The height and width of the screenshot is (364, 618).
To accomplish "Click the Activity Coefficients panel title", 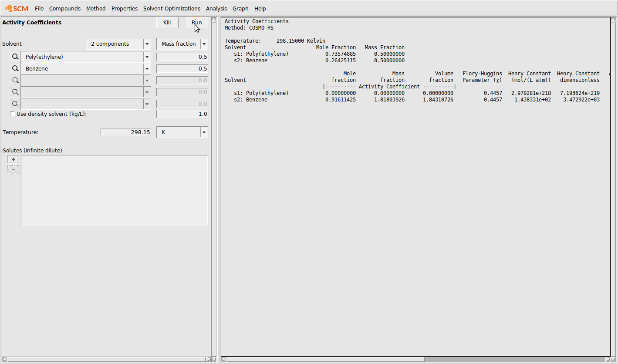I will [32, 23].
